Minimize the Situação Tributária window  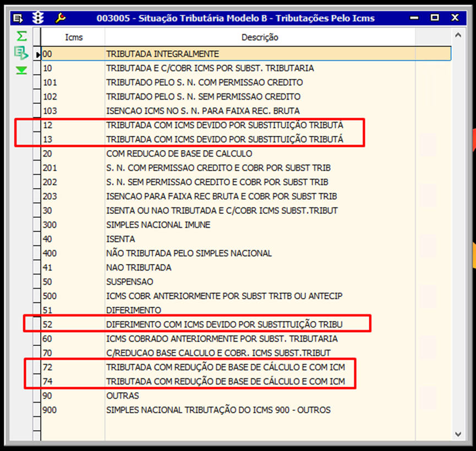[414, 18]
